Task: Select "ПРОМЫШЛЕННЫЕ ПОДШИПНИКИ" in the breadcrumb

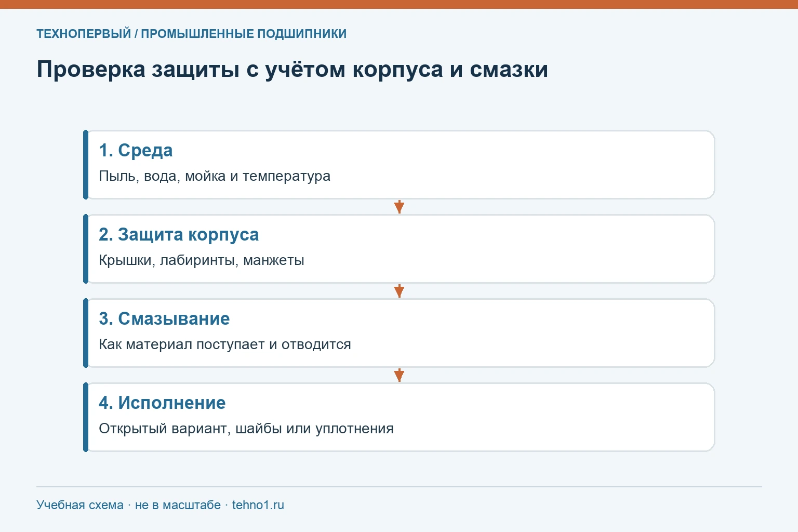Action: pyautogui.click(x=244, y=34)
